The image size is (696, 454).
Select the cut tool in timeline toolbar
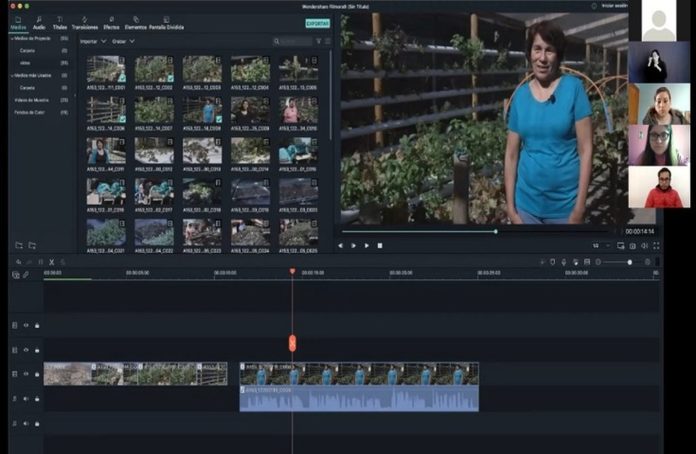(x=51, y=262)
